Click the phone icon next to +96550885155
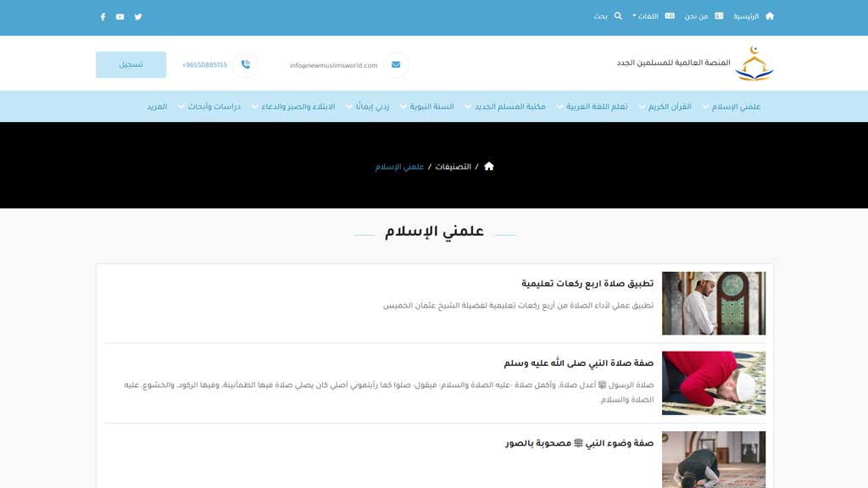This screenshot has height=488, width=868. pyautogui.click(x=244, y=64)
